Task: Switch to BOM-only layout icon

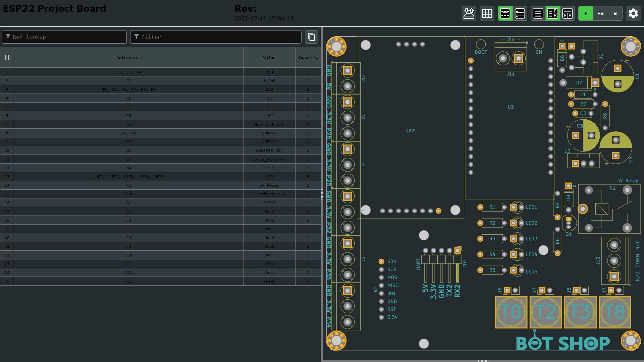Action: (x=538, y=14)
